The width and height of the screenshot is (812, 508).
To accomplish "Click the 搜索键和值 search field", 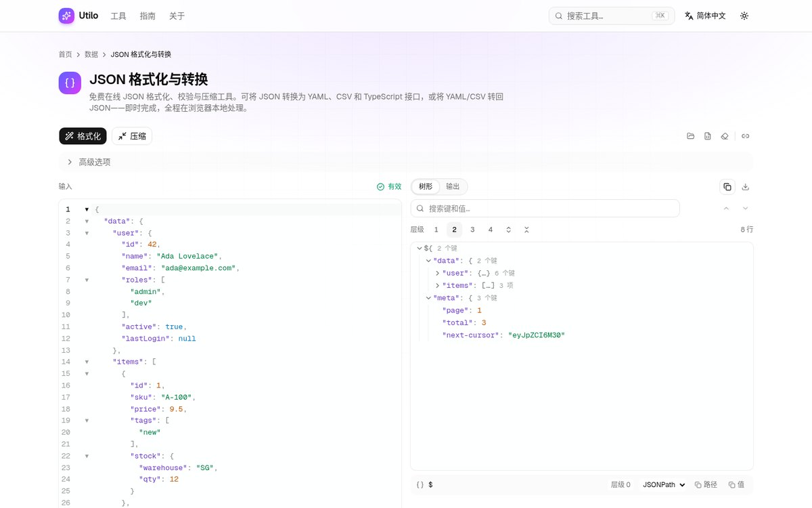I will pos(545,208).
